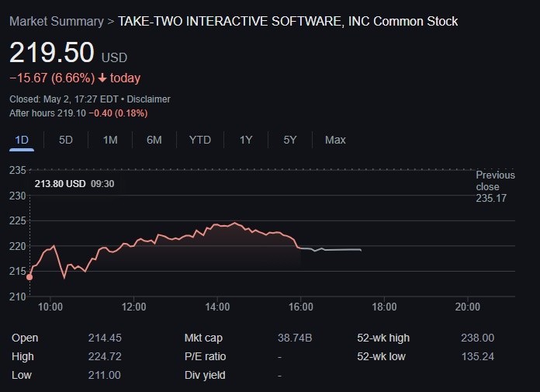Viewport: 540px width, 392px height.
Task: Click the 16:00 x-axis time label
Action: (301, 307)
